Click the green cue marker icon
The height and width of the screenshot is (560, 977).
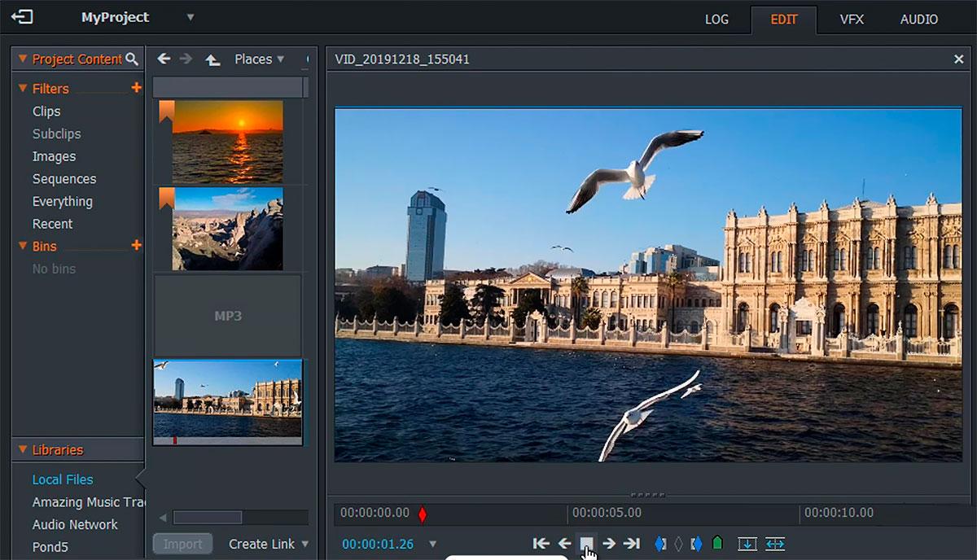click(717, 544)
